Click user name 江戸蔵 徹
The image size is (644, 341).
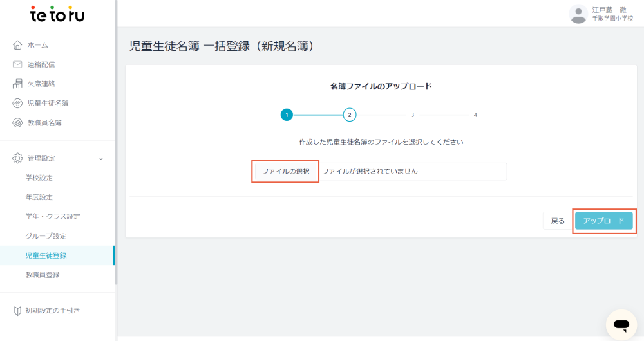tap(609, 10)
